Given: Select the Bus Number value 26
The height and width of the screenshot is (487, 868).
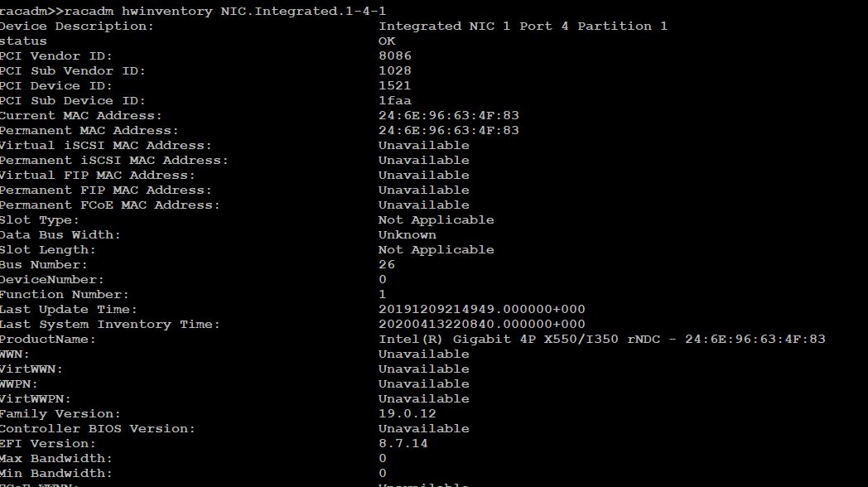Looking at the screenshot, I should (x=387, y=265).
